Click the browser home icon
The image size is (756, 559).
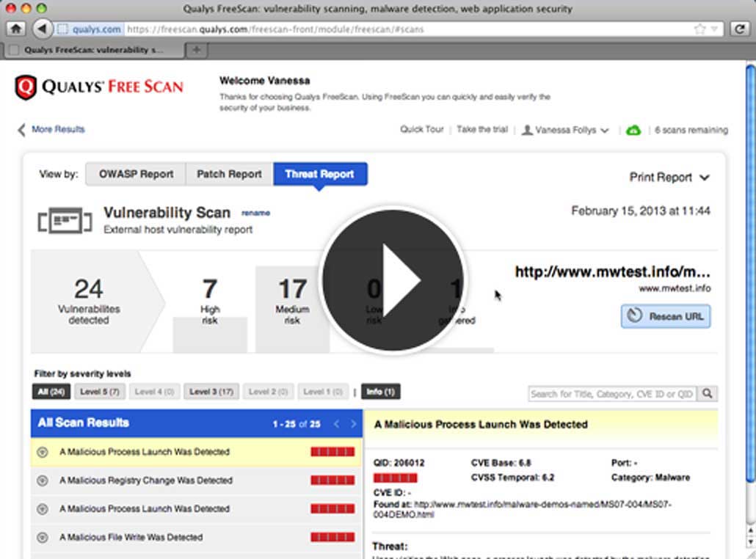(16, 29)
